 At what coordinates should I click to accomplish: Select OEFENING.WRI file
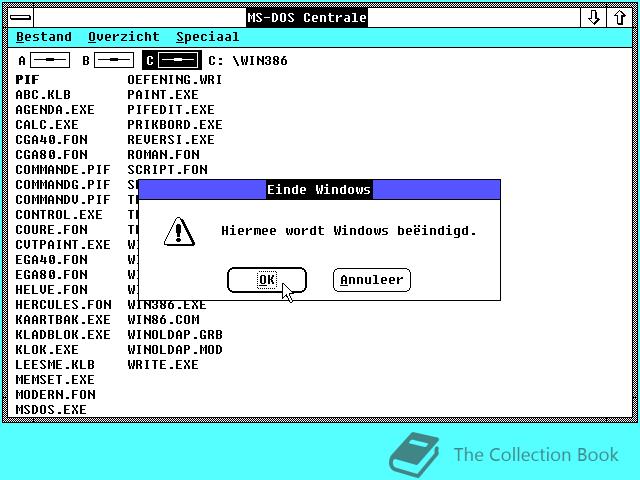pos(175,80)
